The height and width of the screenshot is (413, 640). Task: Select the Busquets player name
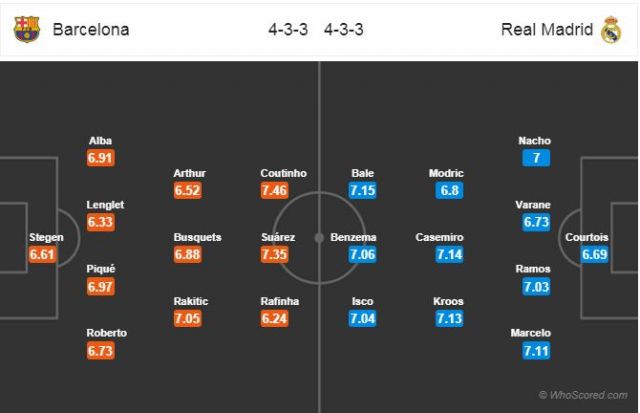point(198,237)
